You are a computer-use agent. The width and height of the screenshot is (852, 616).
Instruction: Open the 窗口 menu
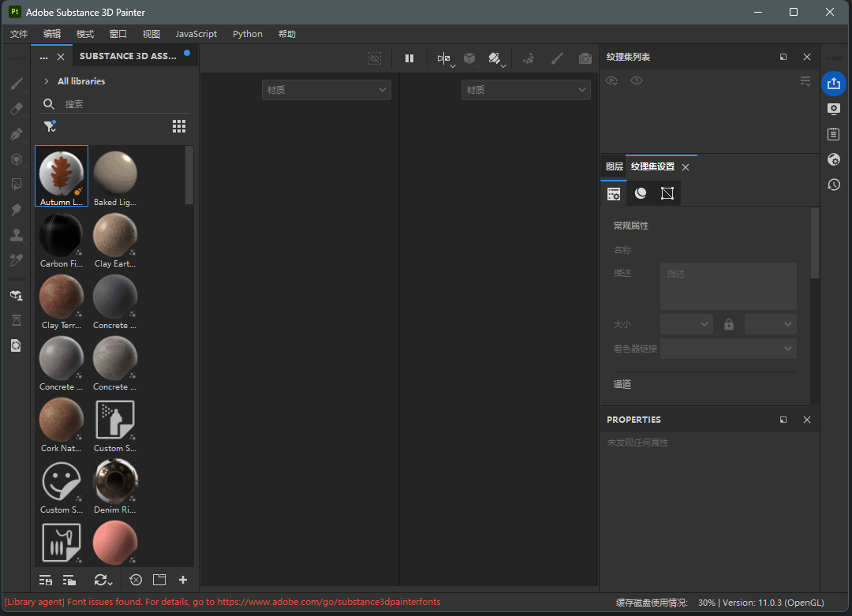point(118,34)
